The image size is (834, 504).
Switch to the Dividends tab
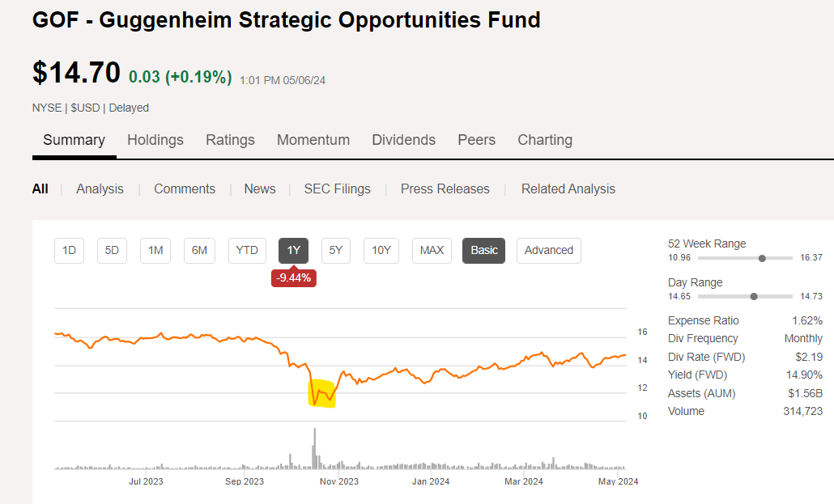[403, 140]
